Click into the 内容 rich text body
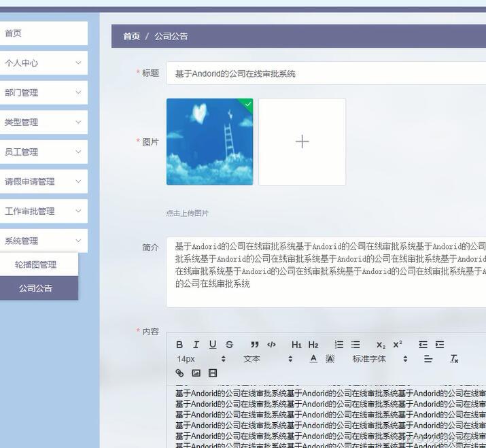 (326, 416)
